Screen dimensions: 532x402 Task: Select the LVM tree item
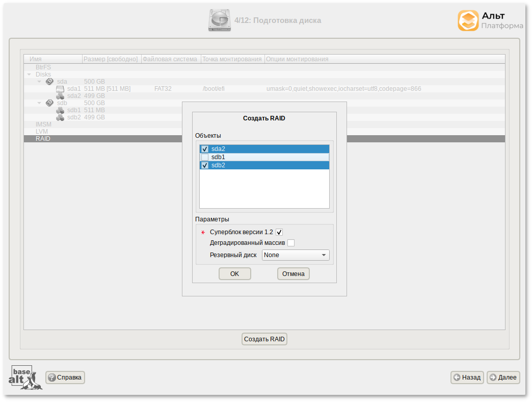(42, 132)
